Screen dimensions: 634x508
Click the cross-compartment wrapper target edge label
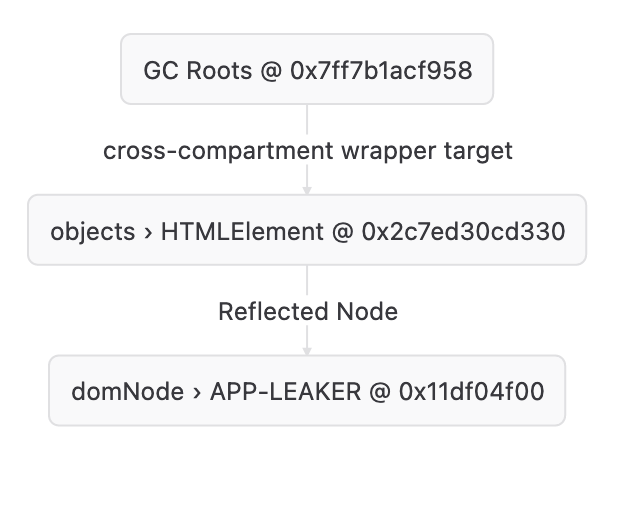point(307,150)
